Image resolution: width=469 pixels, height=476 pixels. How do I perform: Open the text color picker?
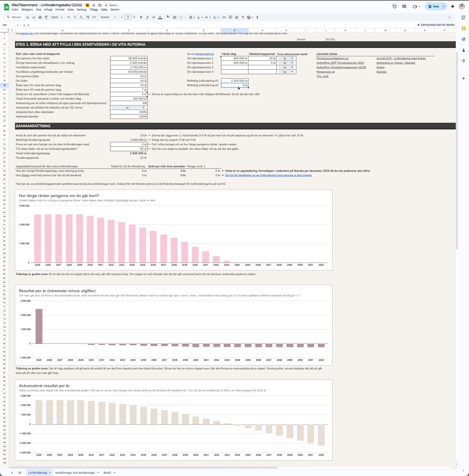pos(160,17)
